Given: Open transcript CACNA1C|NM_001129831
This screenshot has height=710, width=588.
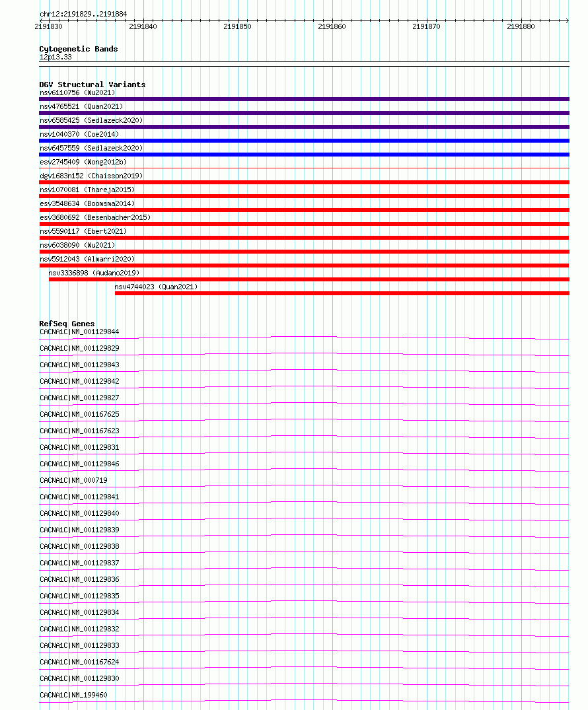Looking at the screenshot, I should pyautogui.click(x=80, y=447).
